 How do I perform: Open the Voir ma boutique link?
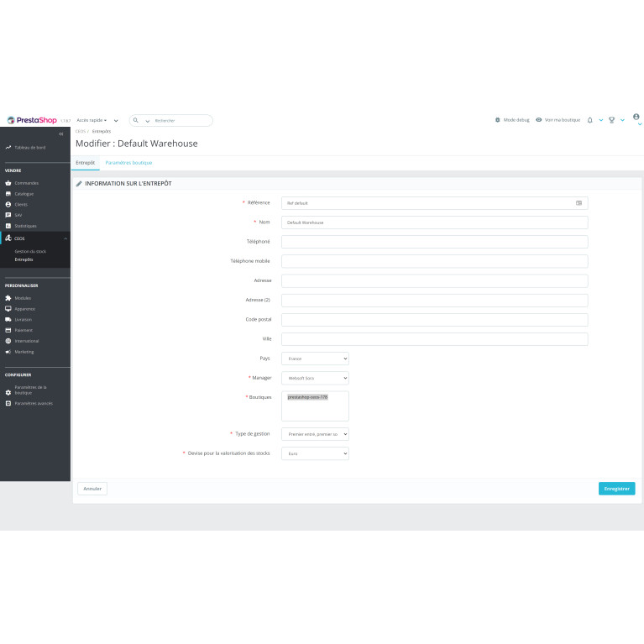(x=558, y=120)
